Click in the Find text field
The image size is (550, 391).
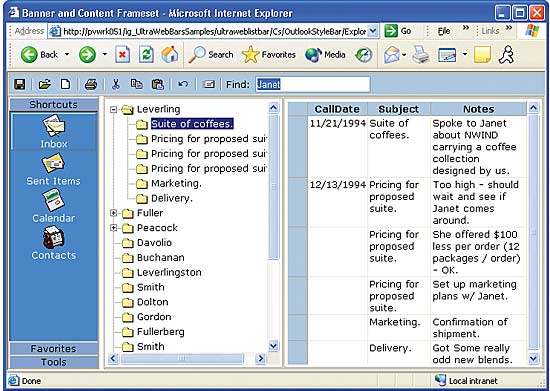coord(313,85)
